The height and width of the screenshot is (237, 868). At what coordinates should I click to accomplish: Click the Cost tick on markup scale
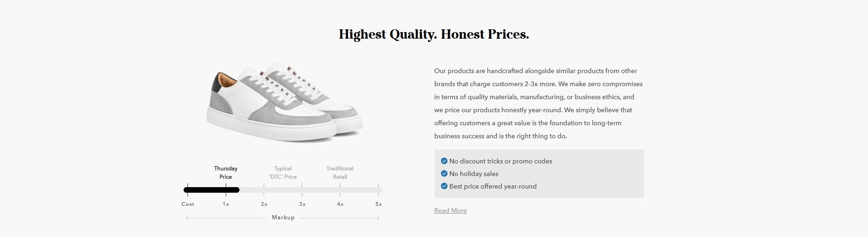(x=188, y=204)
